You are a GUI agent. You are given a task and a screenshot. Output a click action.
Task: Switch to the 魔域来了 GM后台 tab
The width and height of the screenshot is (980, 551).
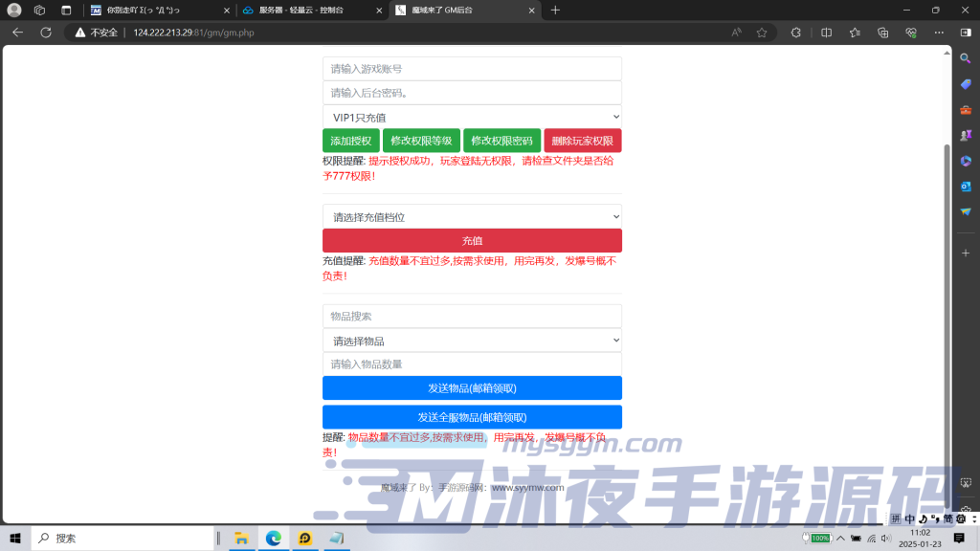459,12
